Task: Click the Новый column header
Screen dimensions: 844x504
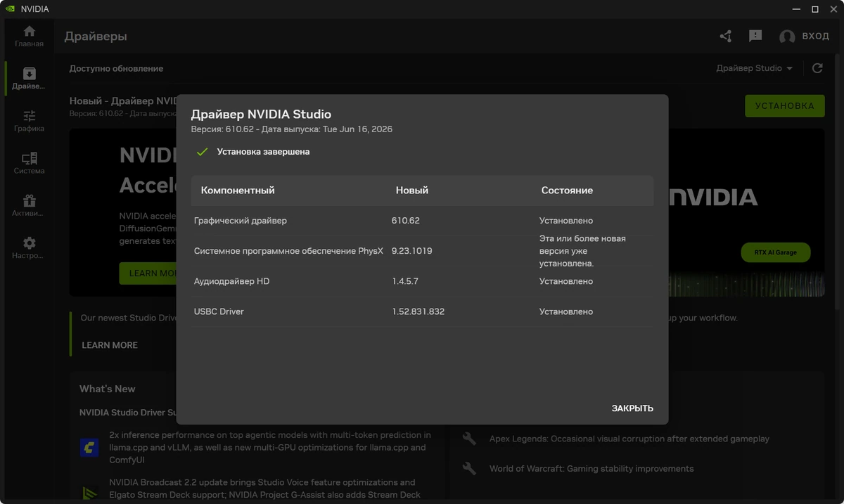Action: click(412, 190)
